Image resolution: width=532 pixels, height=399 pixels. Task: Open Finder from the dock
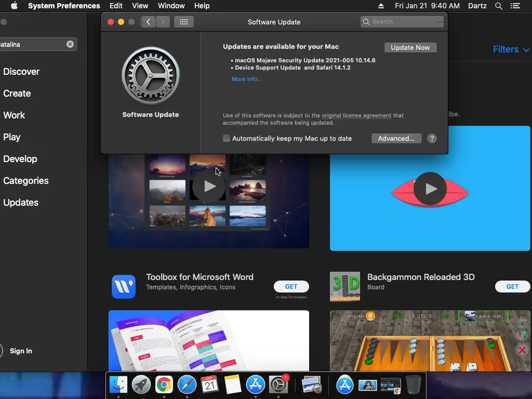[x=118, y=385]
